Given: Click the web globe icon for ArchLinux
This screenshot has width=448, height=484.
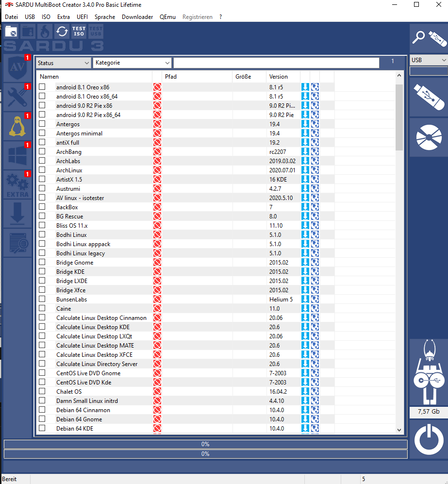Looking at the screenshot, I should [315, 170].
